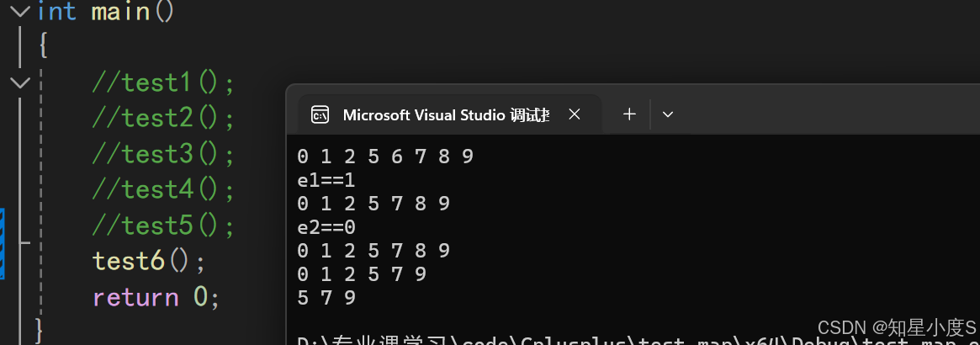Image resolution: width=980 pixels, height=345 pixels.
Task: Click the last output line 5 7 9
Action: click(x=326, y=298)
